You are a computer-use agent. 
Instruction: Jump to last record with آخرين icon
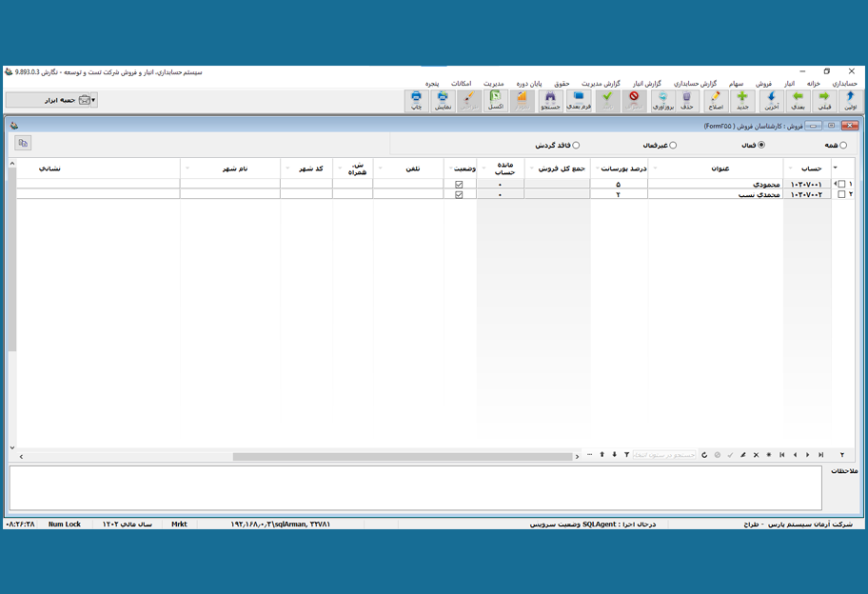[771, 101]
